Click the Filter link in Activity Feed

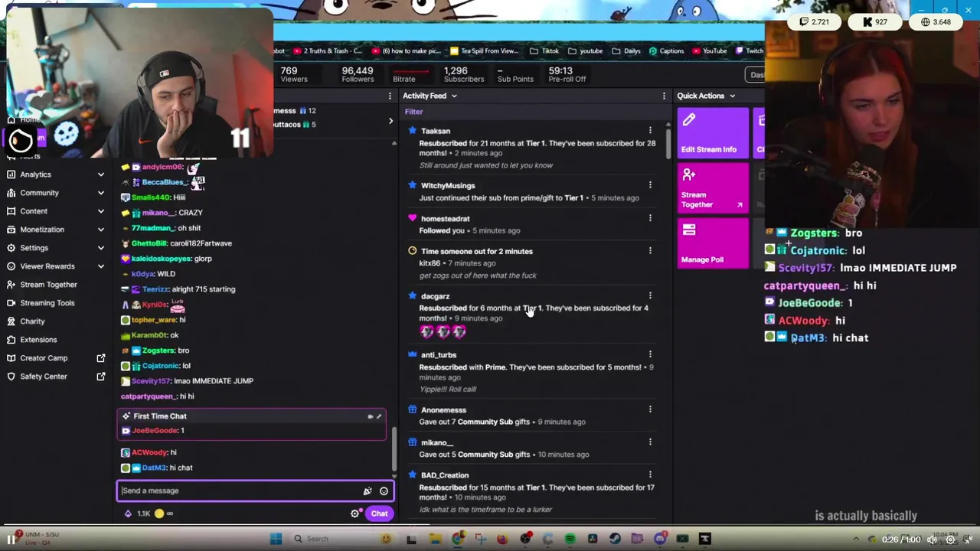tap(413, 112)
